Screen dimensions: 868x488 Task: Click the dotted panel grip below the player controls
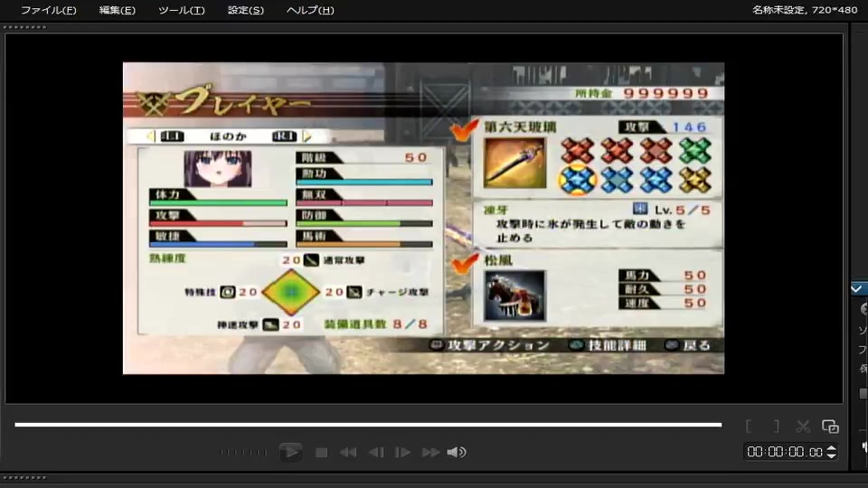coord(25,477)
